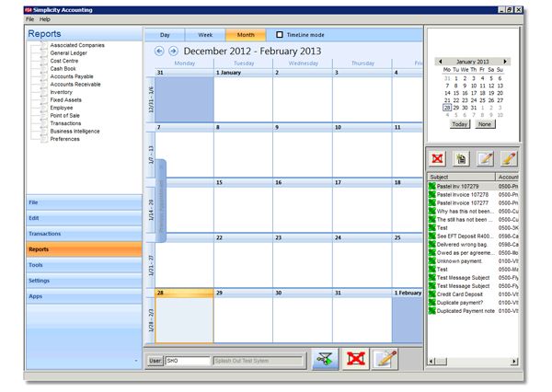This screenshot has width=552, height=392.
Task: Click green icon beside Unknown payment
Action: click(x=432, y=261)
